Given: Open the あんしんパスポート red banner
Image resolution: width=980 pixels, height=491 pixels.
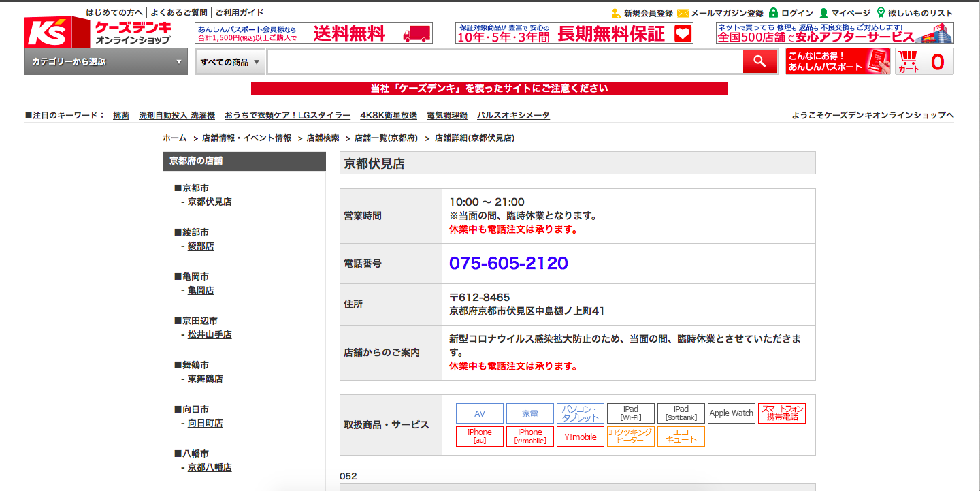Looking at the screenshot, I should (x=838, y=61).
